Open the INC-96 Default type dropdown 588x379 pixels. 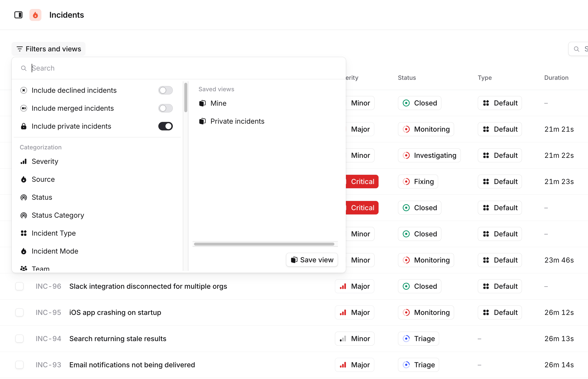pyautogui.click(x=500, y=286)
